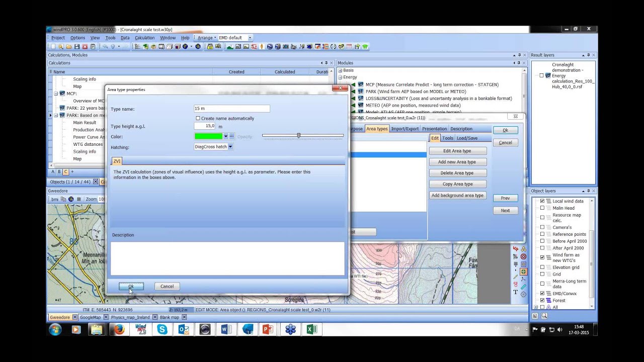Collapse the MCP calculation tree node

56,94
